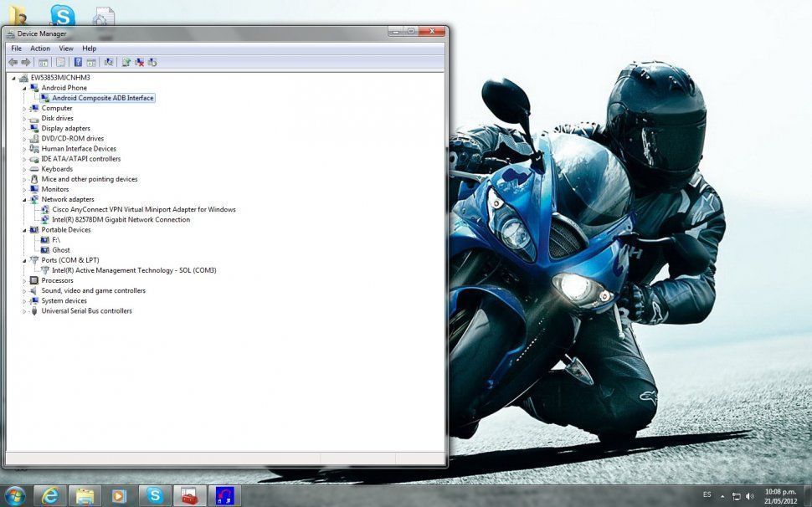Open Windows Explorer folder on taskbar
The height and width of the screenshot is (507, 812).
point(85,495)
